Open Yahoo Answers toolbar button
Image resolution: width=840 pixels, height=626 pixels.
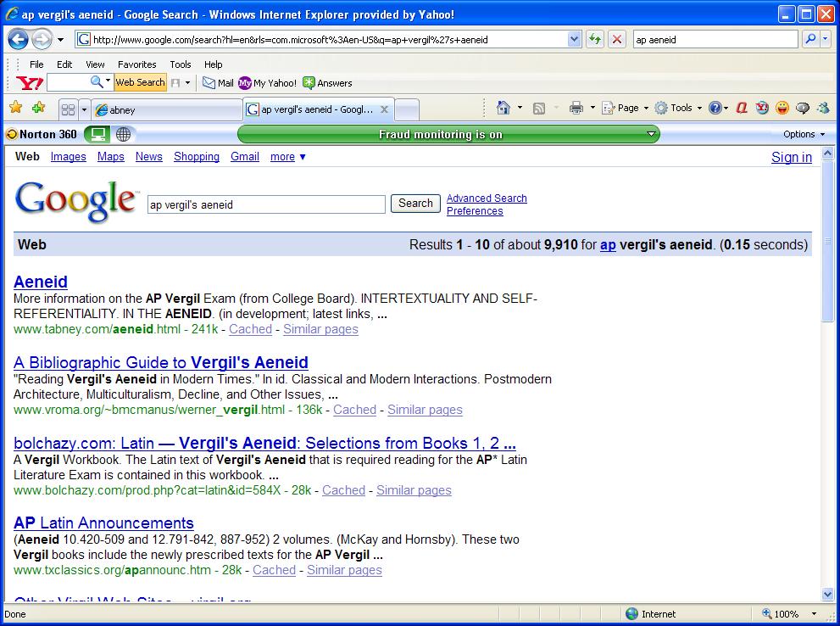327,83
